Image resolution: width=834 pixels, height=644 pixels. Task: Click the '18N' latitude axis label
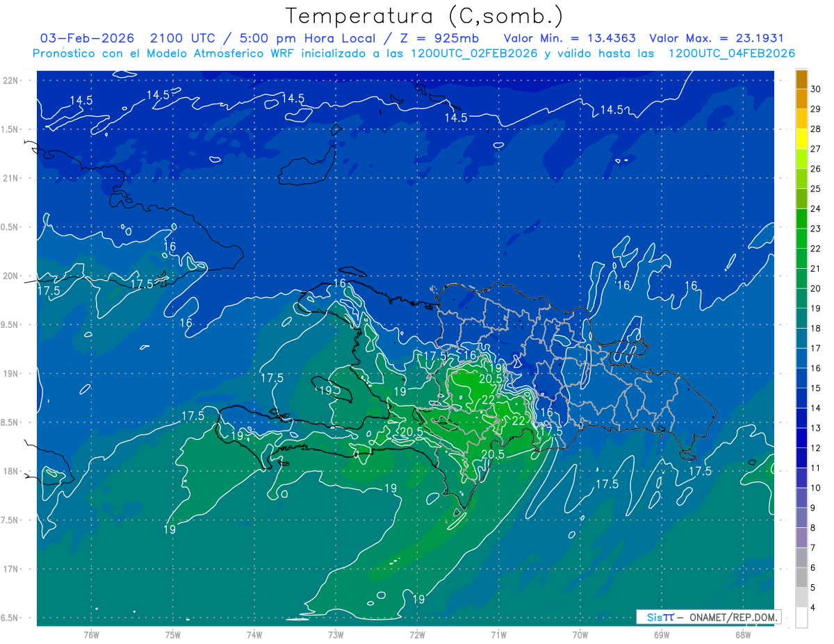(x=12, y=472)
